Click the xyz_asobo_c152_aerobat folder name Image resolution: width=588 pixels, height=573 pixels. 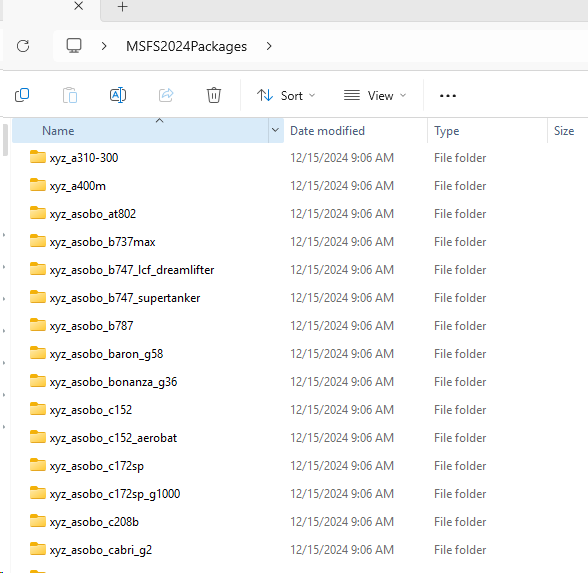point(113,438)
